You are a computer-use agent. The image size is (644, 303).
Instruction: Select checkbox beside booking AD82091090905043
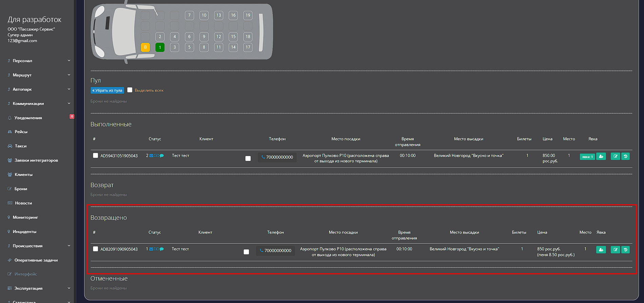[x=95, y=249]
